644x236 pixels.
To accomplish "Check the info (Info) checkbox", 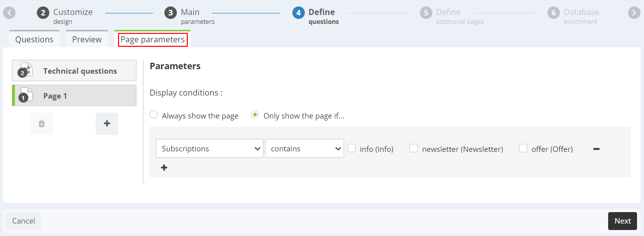I will pos(352,148).
